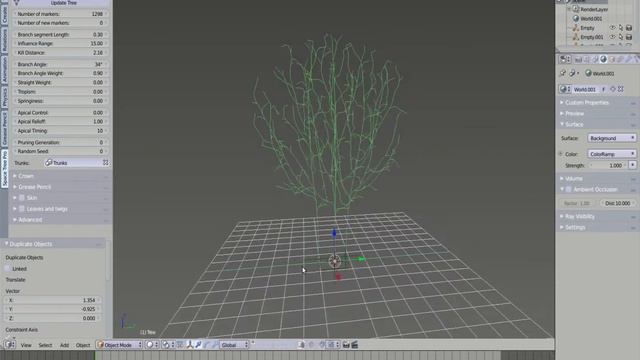Adjust the Kill Distance value
Image resolution: width=640 pixels, height=360 pixels.
60,53
